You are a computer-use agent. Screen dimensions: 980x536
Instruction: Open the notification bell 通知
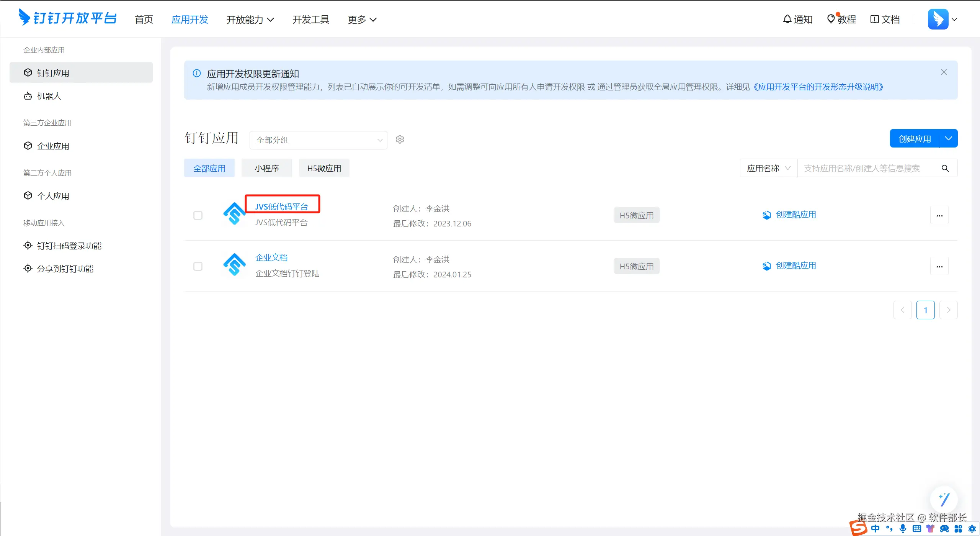point(797,19)
